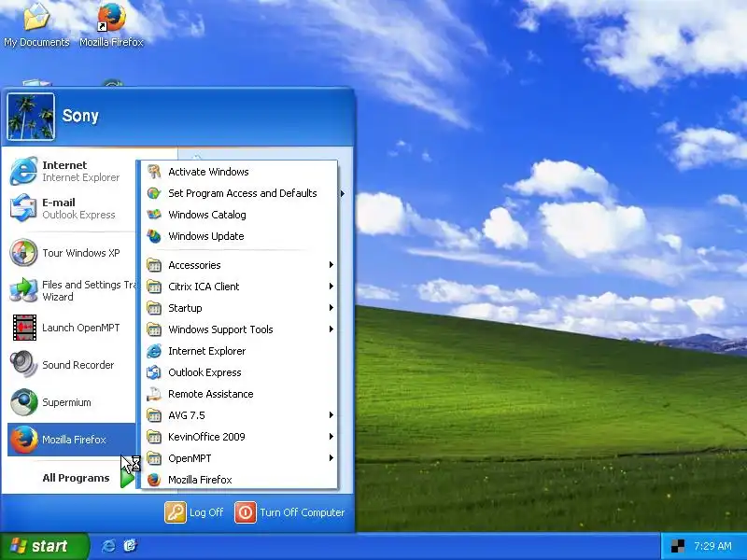The image size is (747, 560).
Task: Expand the Startup submenu arrow
Action: [331, 308]
